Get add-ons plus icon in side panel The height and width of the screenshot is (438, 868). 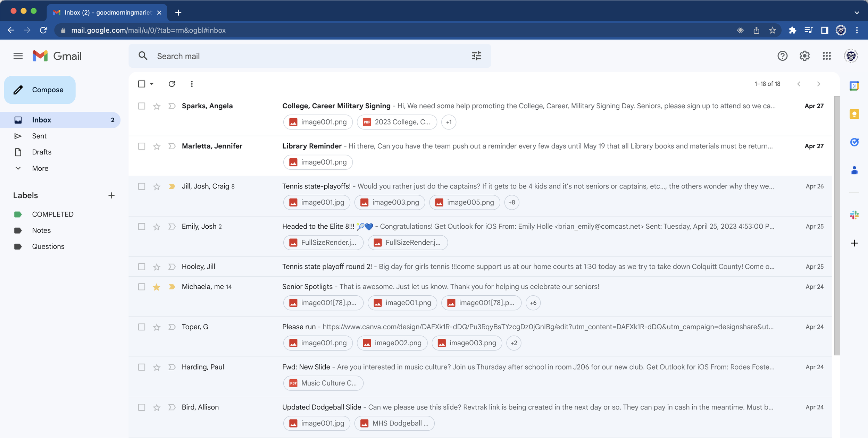click(x=854, y=243)
